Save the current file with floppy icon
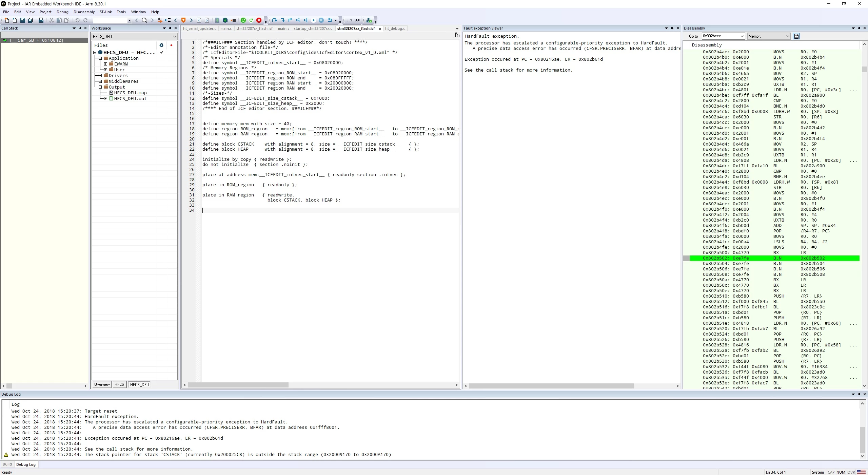 (x=23, y=20)
